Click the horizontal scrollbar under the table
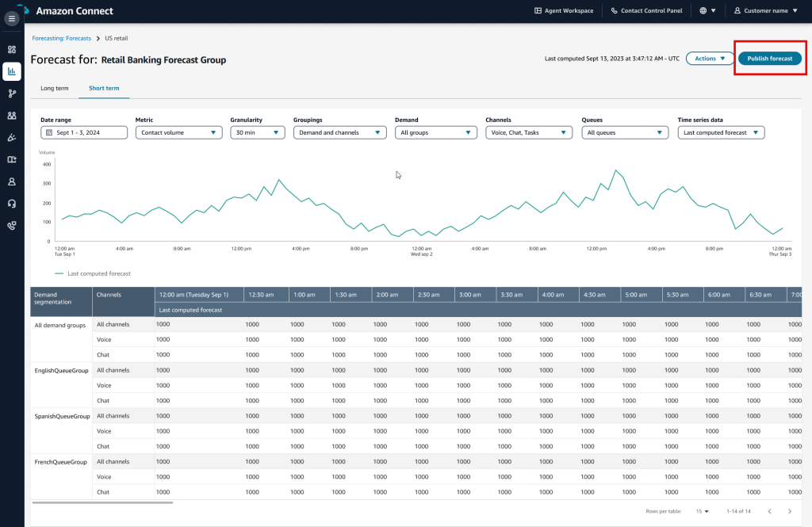 pyautogui.click(x=102, y=502)
